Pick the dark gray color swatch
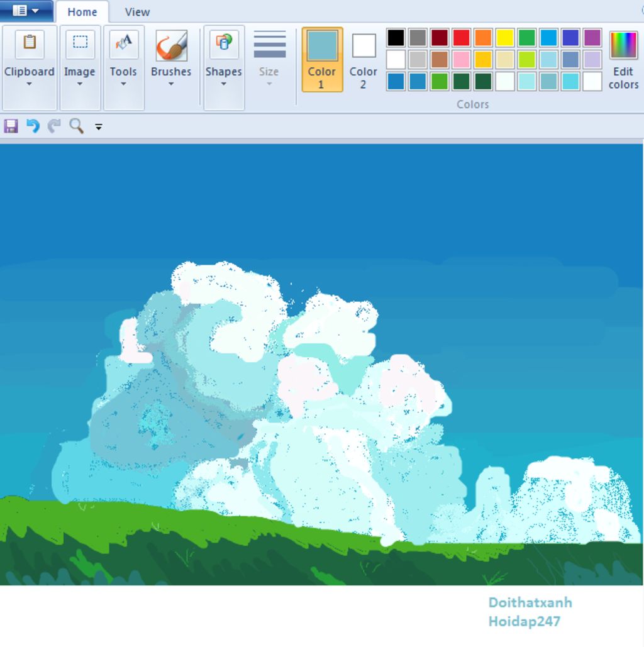Image resolution: width=644 pixels, height=647 pixels. (418, 38)
